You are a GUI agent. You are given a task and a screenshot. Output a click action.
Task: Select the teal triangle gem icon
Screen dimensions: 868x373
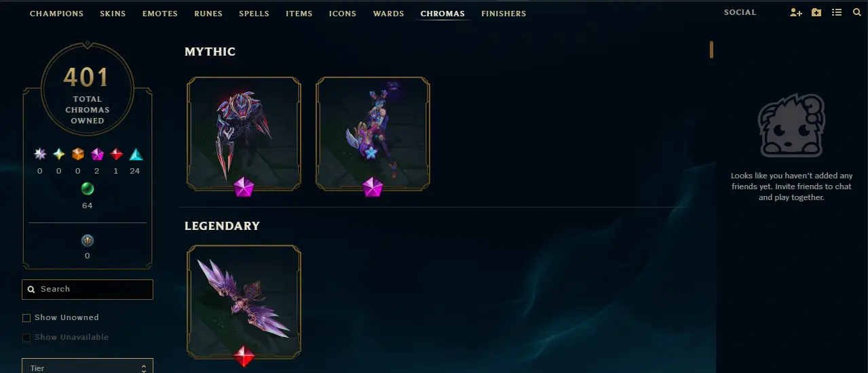135,155
